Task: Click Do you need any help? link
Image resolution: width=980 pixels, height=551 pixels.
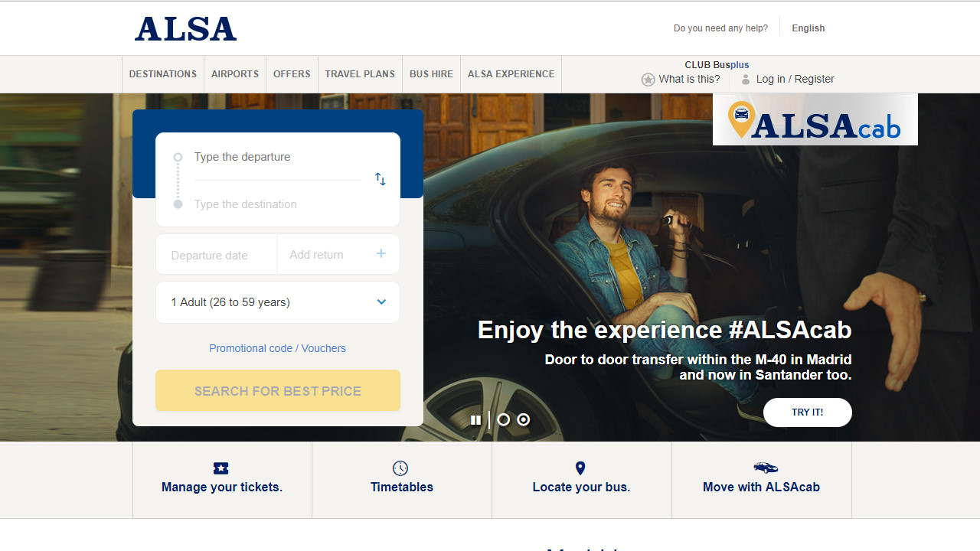Action: coord(720,28)
